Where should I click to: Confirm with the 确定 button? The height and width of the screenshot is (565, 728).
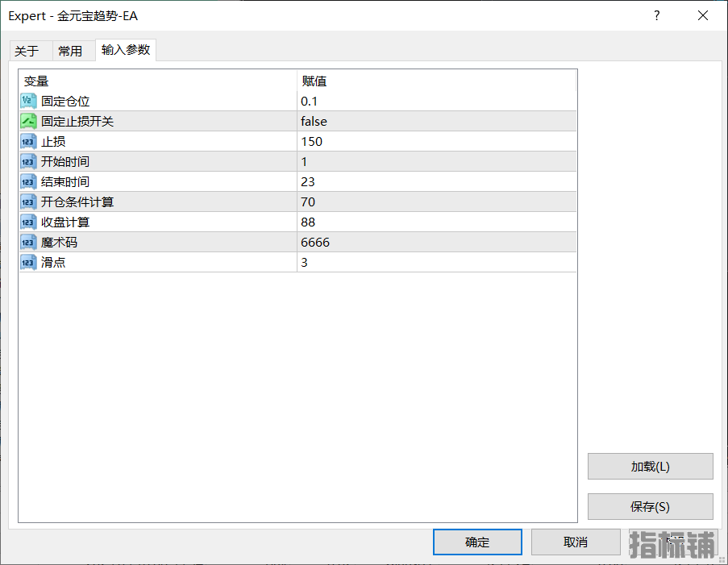[x=477, y=542]
